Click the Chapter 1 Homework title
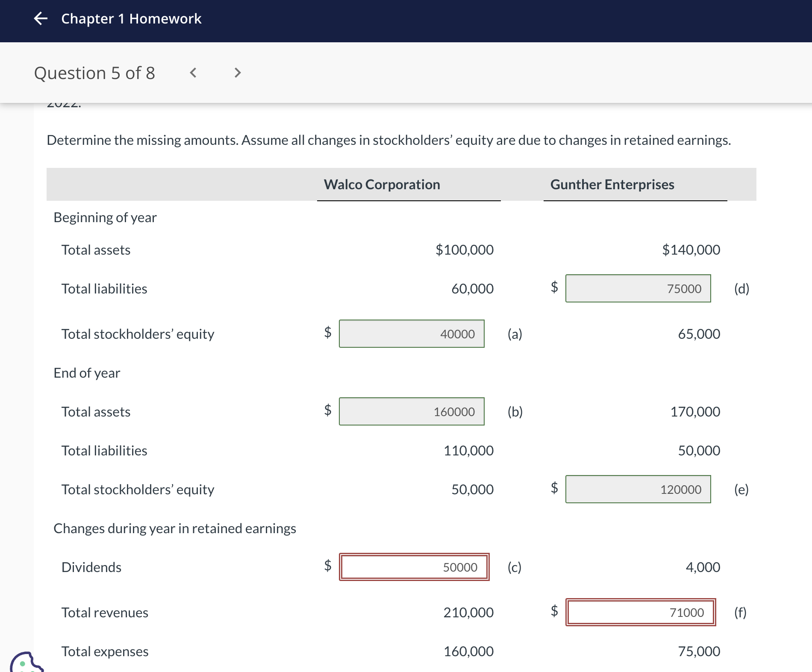Screen dimensions: 812x672 coord(131,19)
